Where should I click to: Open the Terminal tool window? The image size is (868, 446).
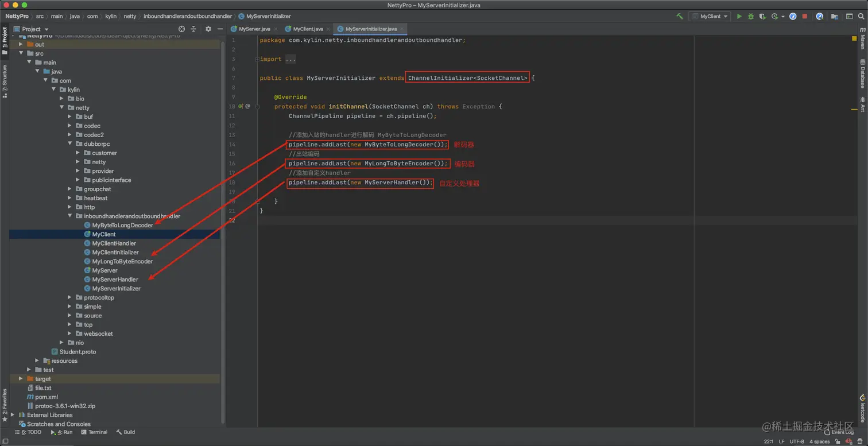(x=94, y=432)
